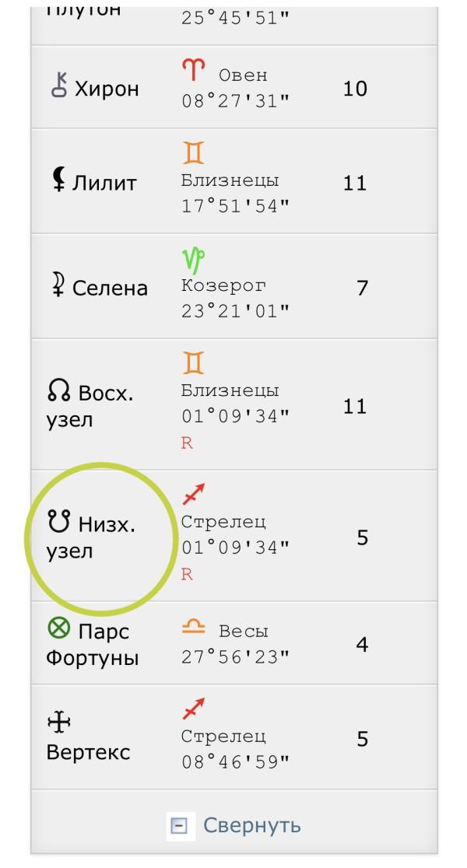The width and height of the screenshot is (467, 868).
Task: Click the retrograde R under Низх. узел position
Action: coord(187,575)
